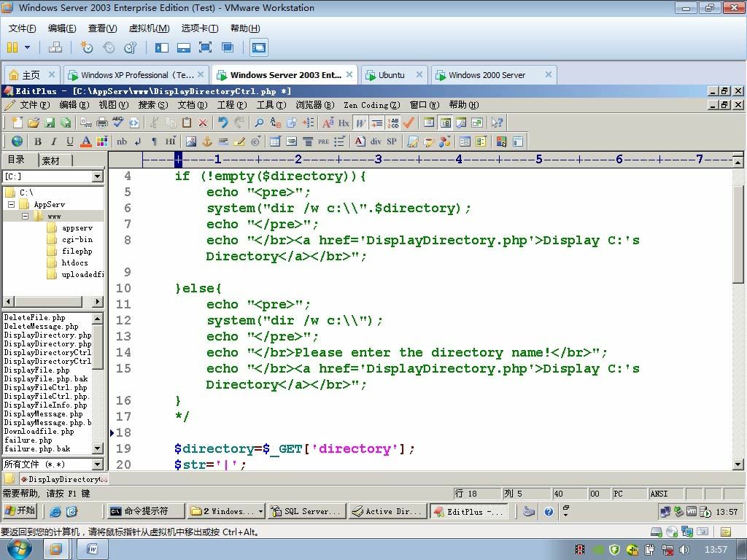747x560 pixels.
Task: Switch to the Ubuntu VM tab
Action: click(x=391, y=75)
